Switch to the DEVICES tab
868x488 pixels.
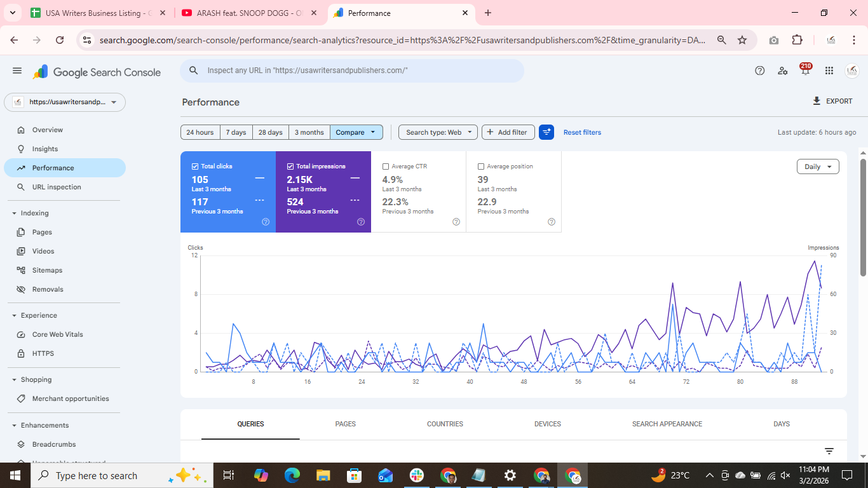(548, 424)
